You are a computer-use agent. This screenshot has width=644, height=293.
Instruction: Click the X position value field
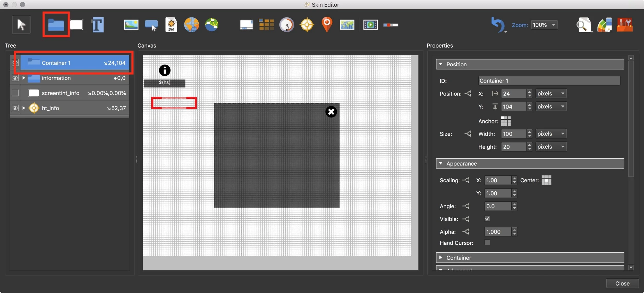(x=514, y=94)
